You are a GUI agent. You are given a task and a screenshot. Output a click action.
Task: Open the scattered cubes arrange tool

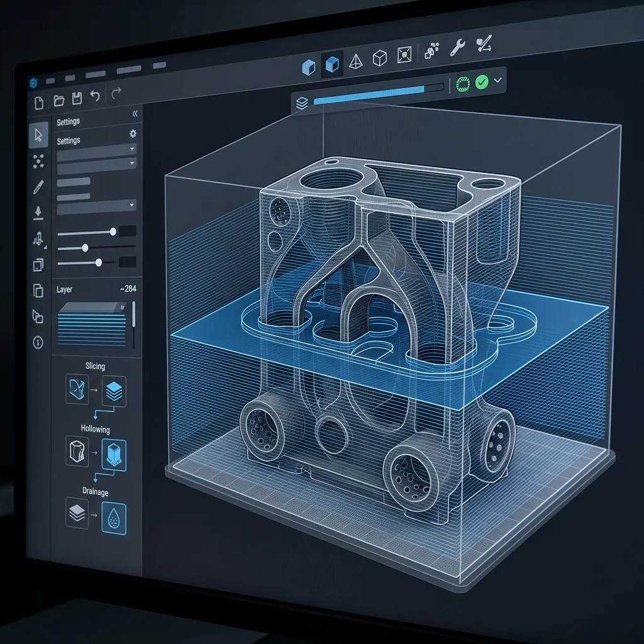tap(431, 50)
